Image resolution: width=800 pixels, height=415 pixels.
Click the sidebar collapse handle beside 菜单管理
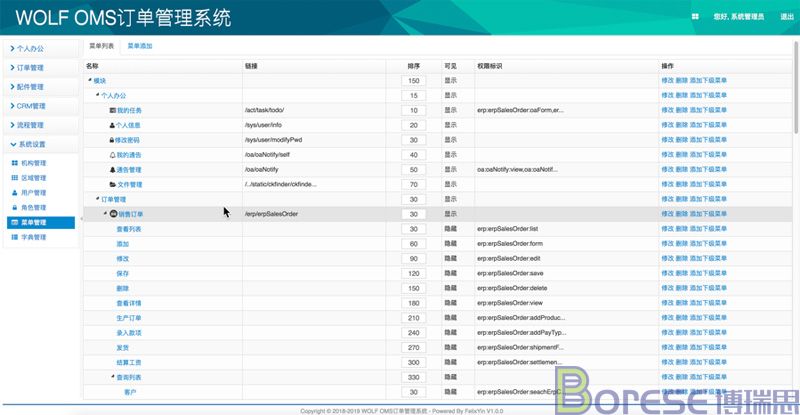pyautogui.click(x=81, y=218)
